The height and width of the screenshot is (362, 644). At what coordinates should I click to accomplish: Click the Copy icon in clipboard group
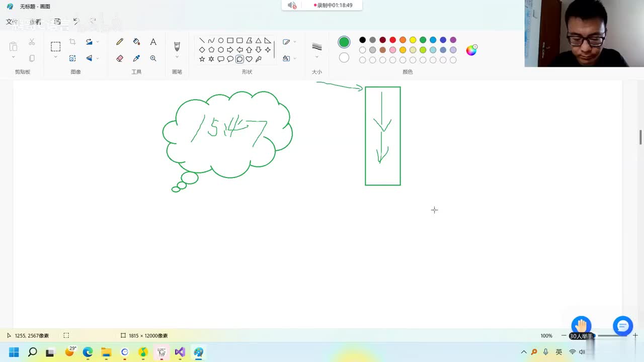(32, 58)
